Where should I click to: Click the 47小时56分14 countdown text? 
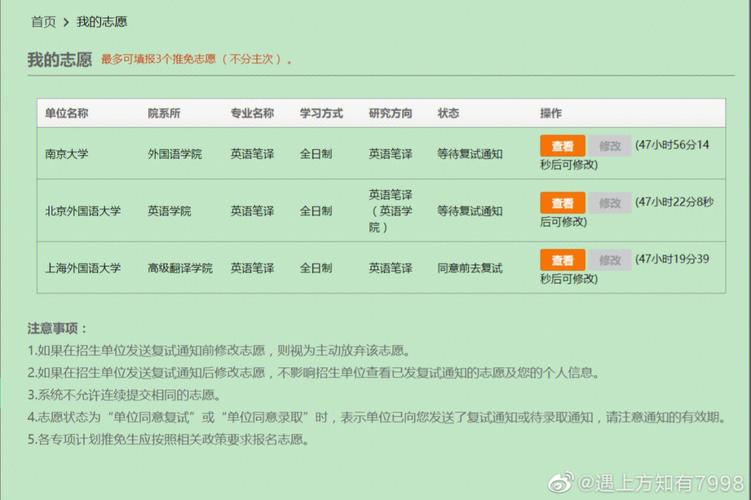click(x=672, y=145)
